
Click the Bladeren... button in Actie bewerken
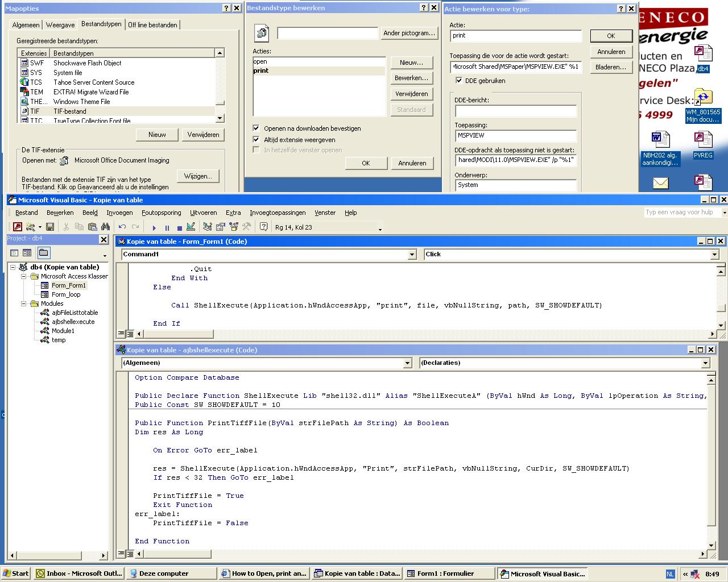611,67
